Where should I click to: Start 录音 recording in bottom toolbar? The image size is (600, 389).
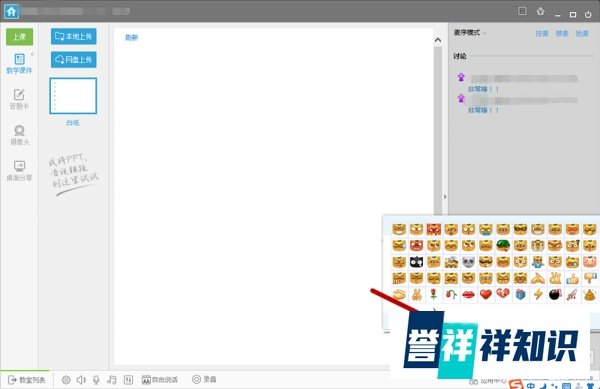[x=204, y=379]
